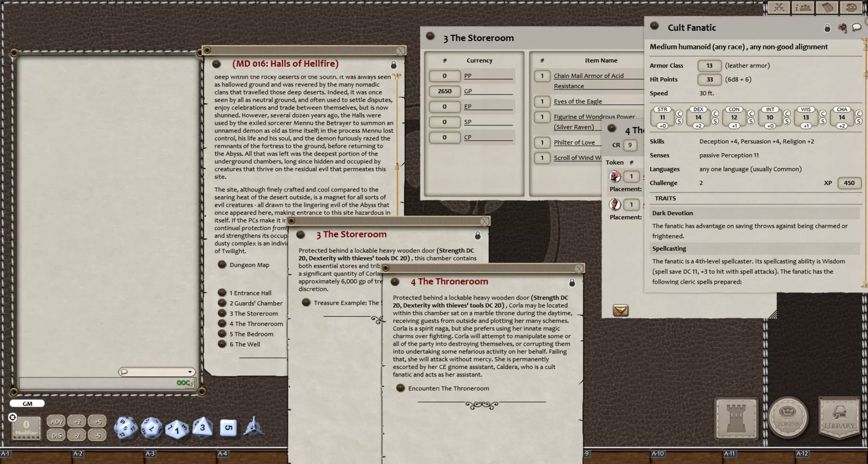Roll the d8 die
Image resolution: width=868 pixels, height=464 pixels.
tap(202, 428)
